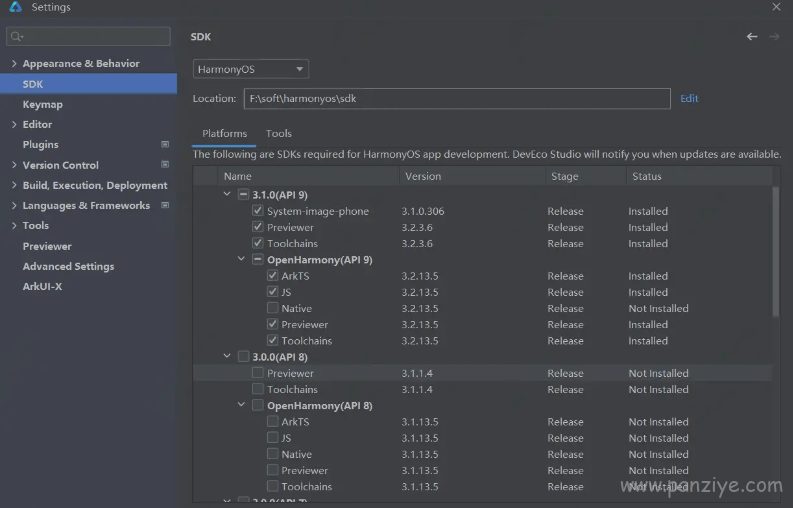Expand Build, Execution, Deployment settings

point(14,185)
